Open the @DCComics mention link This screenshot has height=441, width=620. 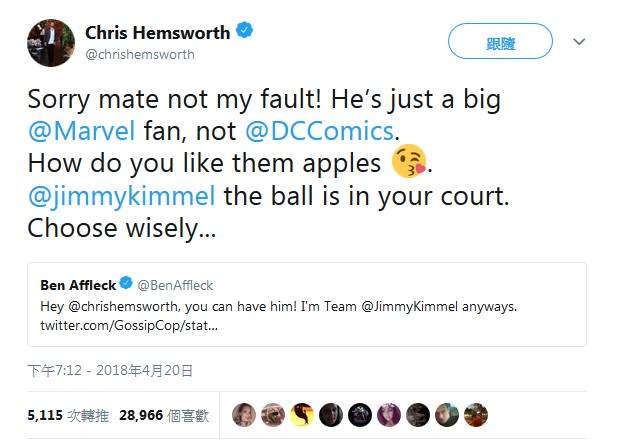(319, 131)
